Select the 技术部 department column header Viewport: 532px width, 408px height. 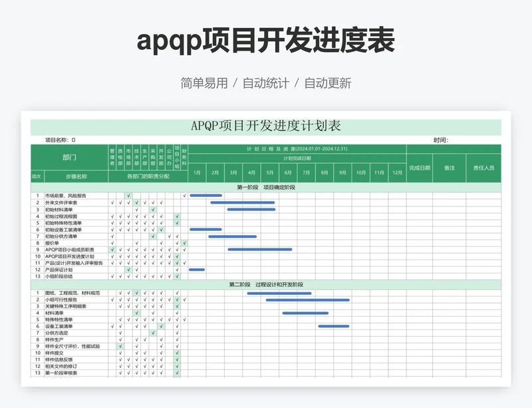[x=137, y=157]
